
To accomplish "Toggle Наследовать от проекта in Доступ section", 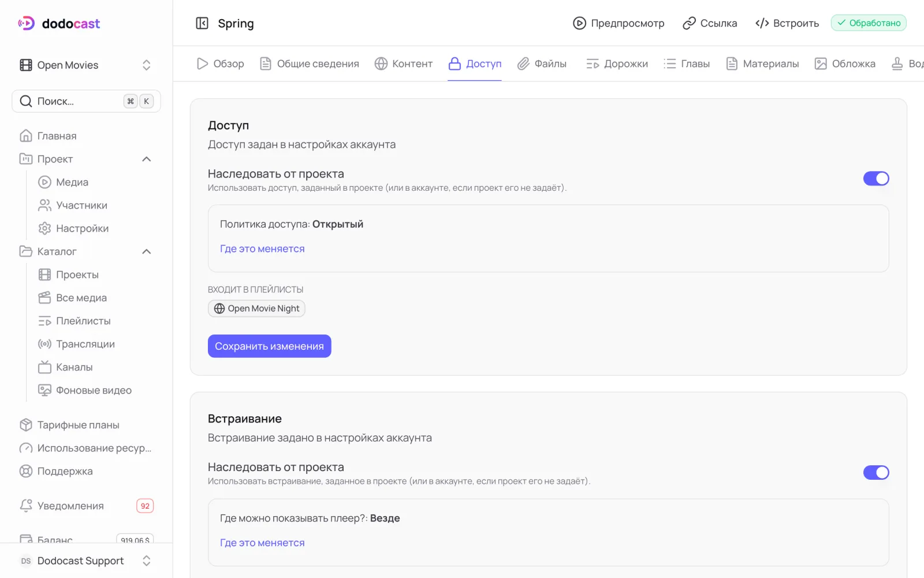I will click(x=876, y=179).
